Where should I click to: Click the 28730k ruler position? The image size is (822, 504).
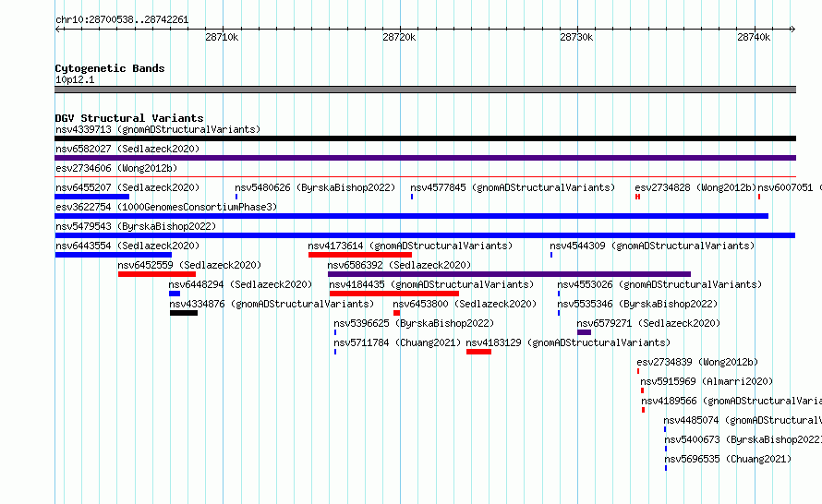(x=576, y=37)
